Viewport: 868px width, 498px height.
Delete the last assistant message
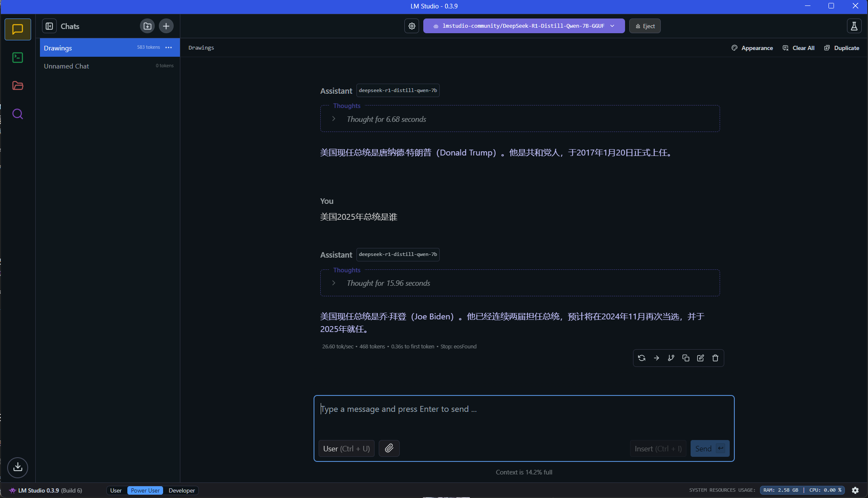click(x=715, y=358)
